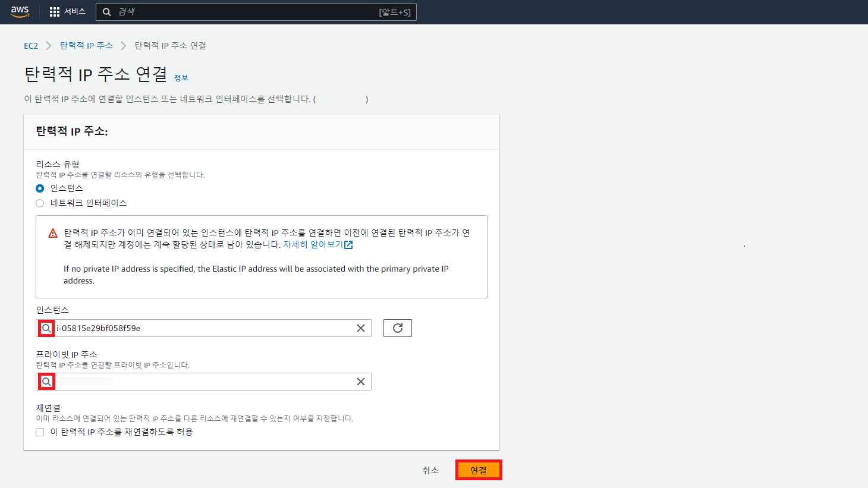Focus the top 검색 search bar

(256, 12)
